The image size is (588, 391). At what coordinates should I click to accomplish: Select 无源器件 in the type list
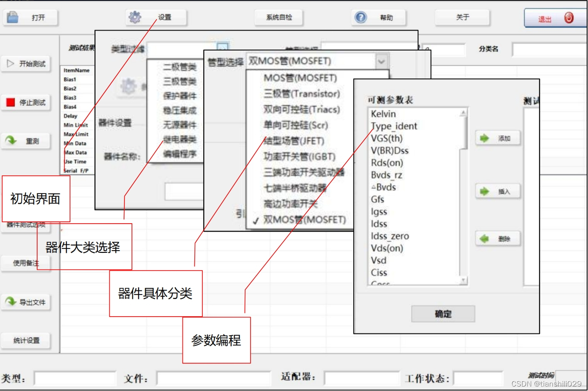[180, 125]
